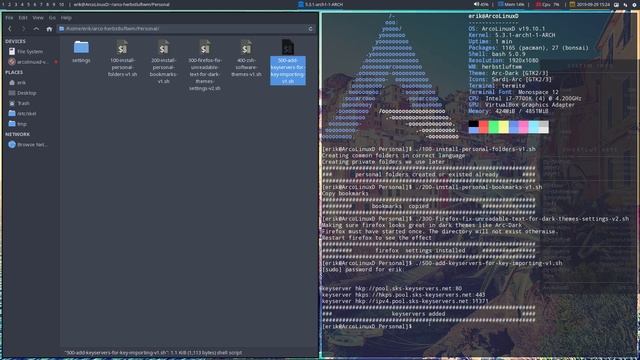The image size is (640, 360).
Task: Open the erik home place
Action: point(17,82)
